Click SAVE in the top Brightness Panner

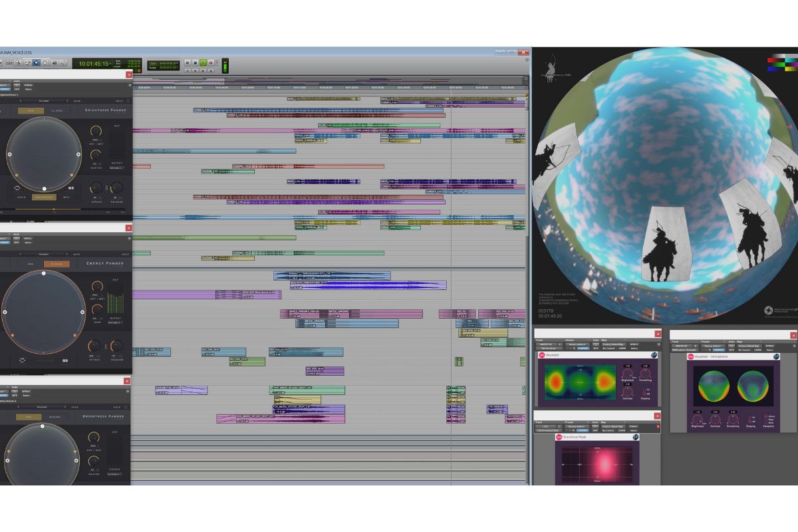(x=77, y=101)
